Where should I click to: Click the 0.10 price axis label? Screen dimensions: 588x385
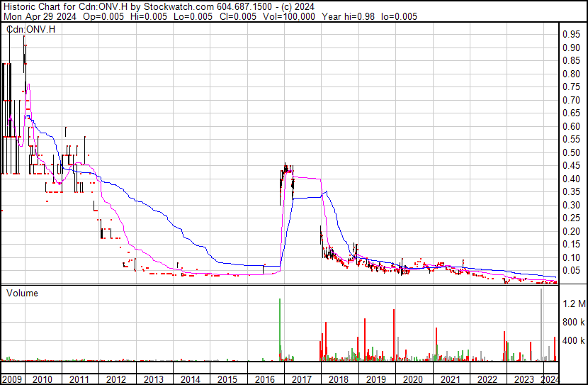(572, 258)
